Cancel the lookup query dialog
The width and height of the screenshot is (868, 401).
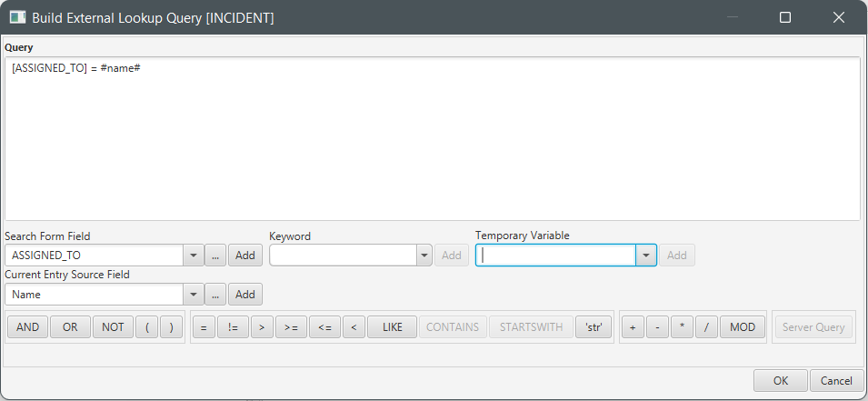tap(836, 380)
